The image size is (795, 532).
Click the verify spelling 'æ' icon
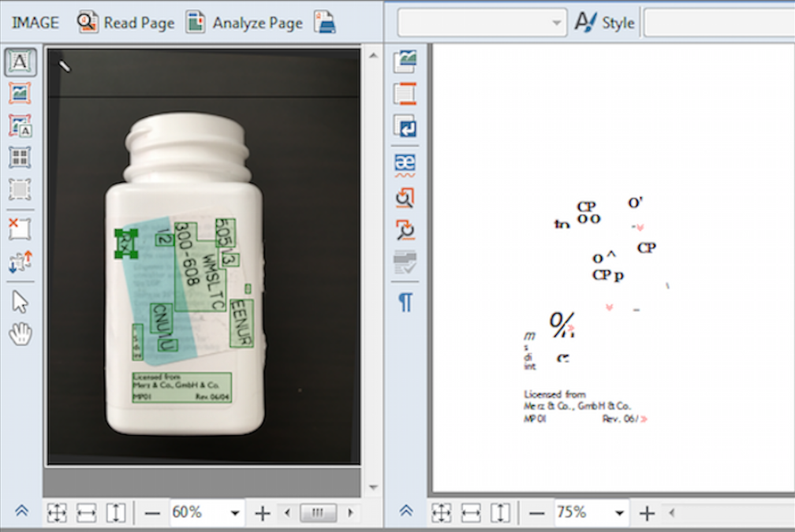pyautogui.click(x=405, y=164)
